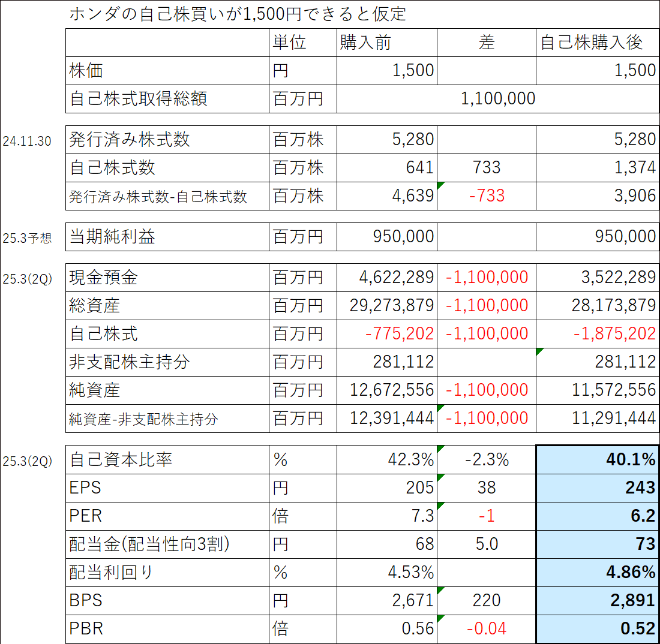Select the highlighted '2,891' BPS cell
The image size is (660, 644).
coord(597,600)
